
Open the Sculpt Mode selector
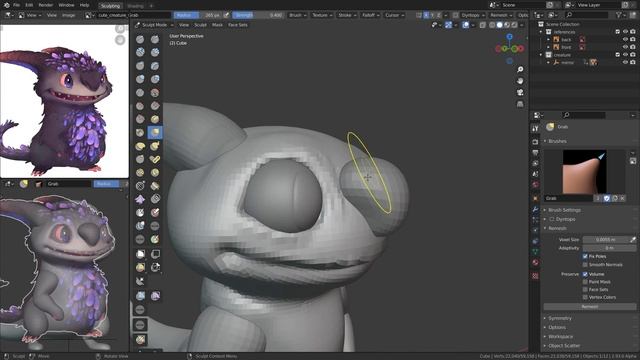pos(154,25)
